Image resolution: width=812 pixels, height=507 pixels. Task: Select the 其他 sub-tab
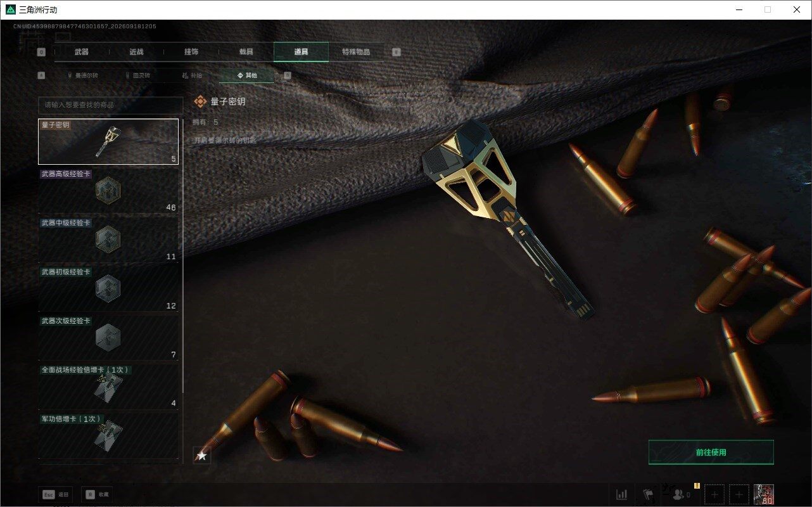pyautogui.click(x=247, y=75)
